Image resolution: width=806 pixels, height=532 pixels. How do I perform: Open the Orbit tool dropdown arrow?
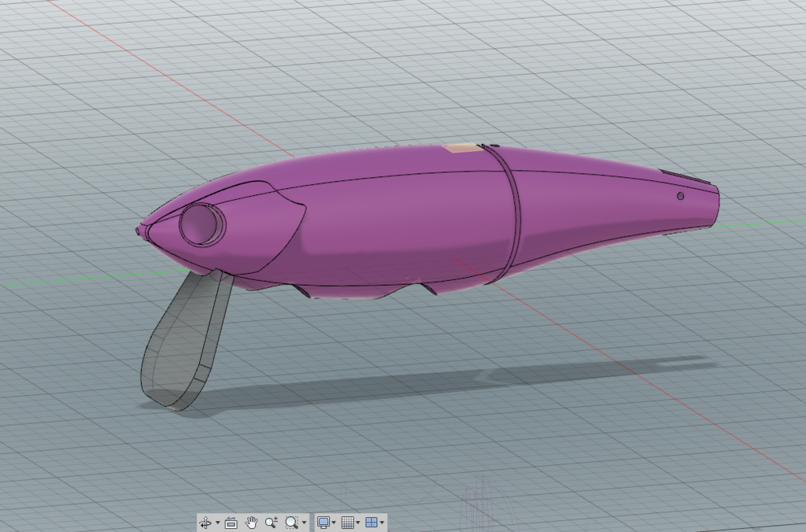[x=217, y=523]
